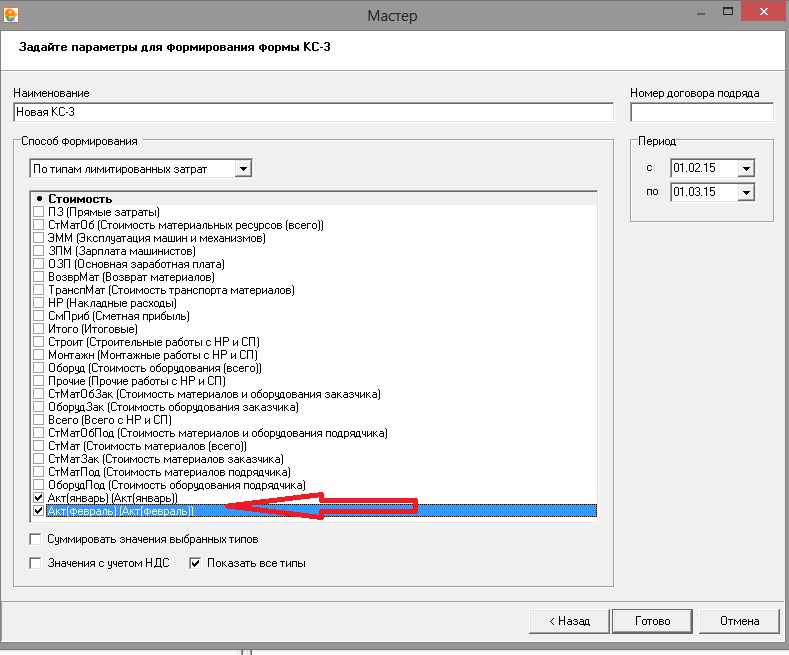Click the Готово button
This screenshot has width=789, height=655.
point(652,621)
